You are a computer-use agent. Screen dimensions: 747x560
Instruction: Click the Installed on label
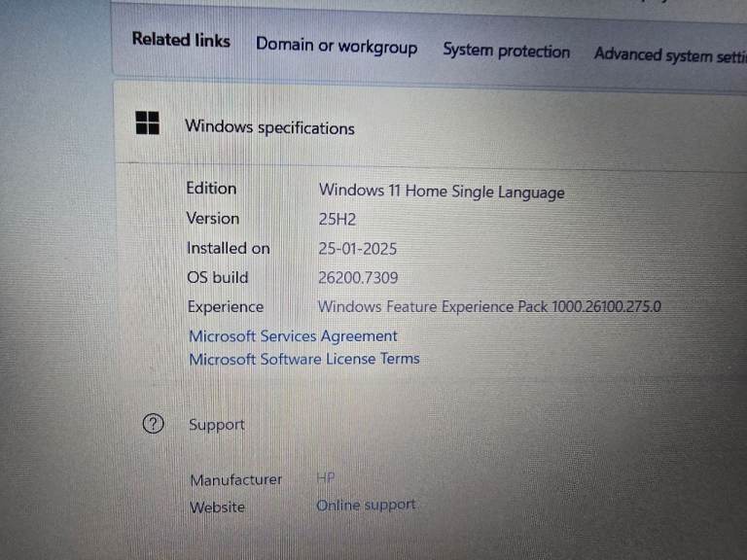229,248
